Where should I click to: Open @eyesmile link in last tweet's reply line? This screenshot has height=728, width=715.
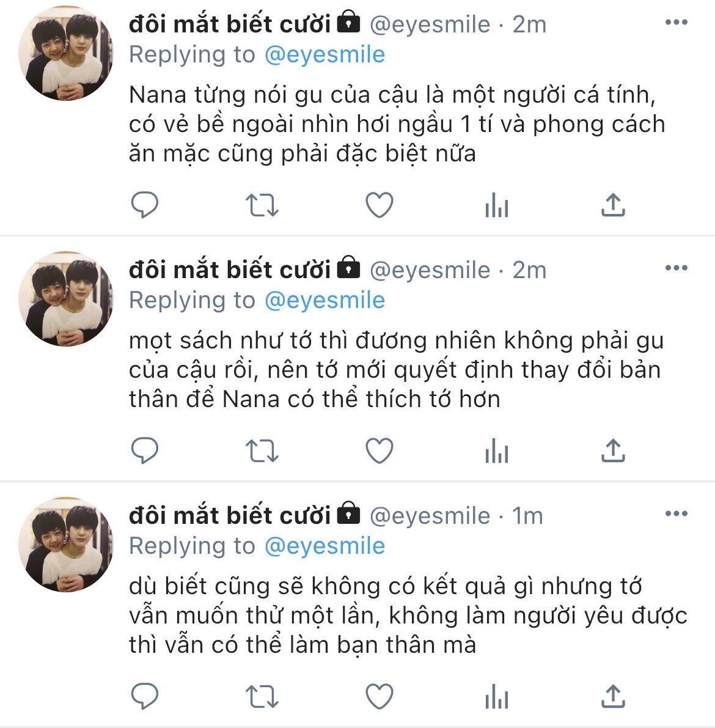(324, 546)
